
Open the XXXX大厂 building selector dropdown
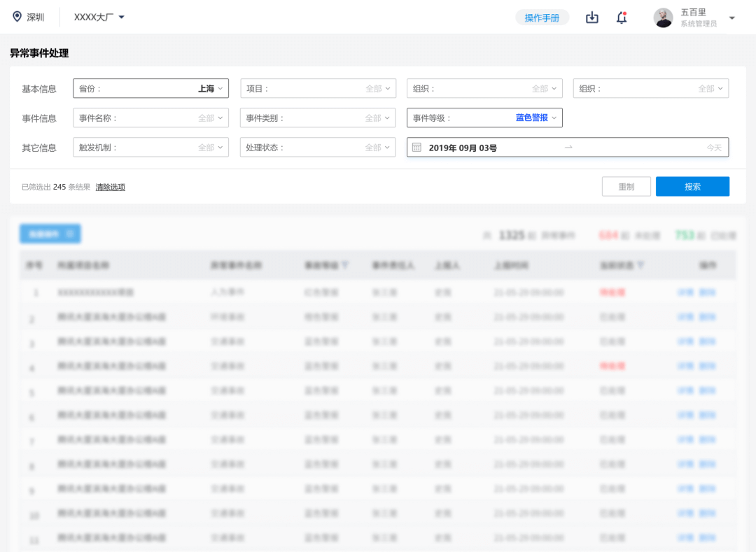99,17
